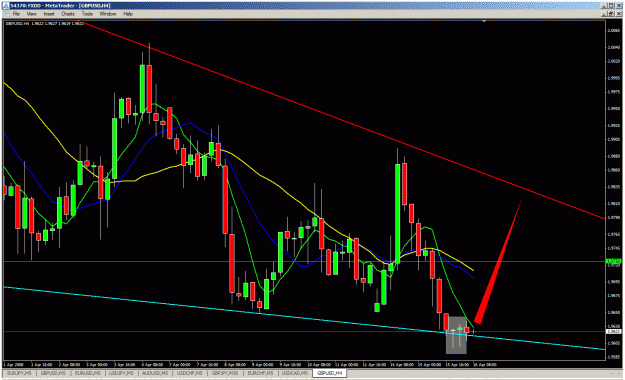Screen dimensions: 625x380
Task: Click the '8 Apr 08:00' time axis label
Action: [236, 364]
